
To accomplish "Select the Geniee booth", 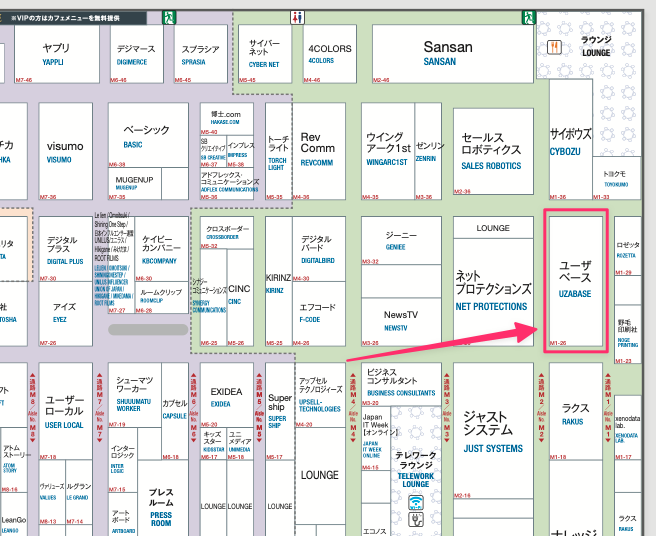I will pyautogui.click(x=401, y=241).
